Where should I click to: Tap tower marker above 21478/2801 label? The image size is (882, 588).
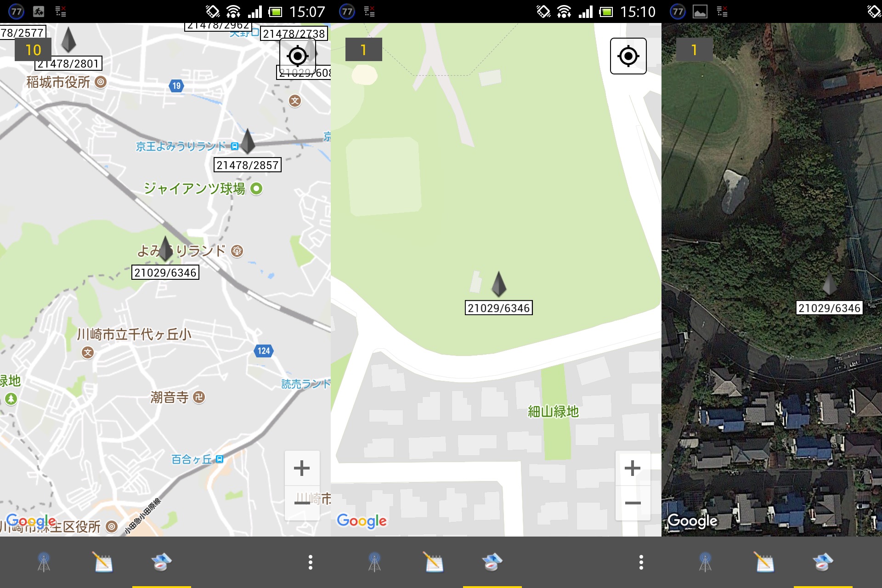(x=68, y=40)
